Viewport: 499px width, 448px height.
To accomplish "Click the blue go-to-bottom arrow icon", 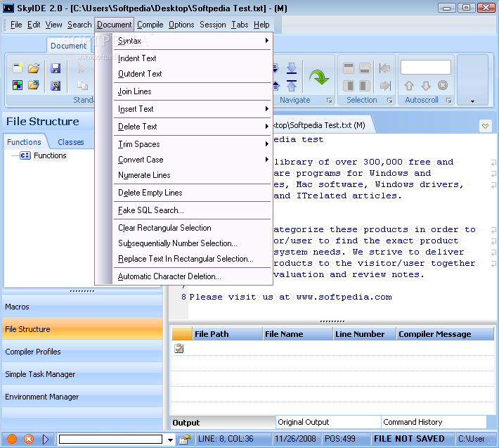I will tap(292, 68).
